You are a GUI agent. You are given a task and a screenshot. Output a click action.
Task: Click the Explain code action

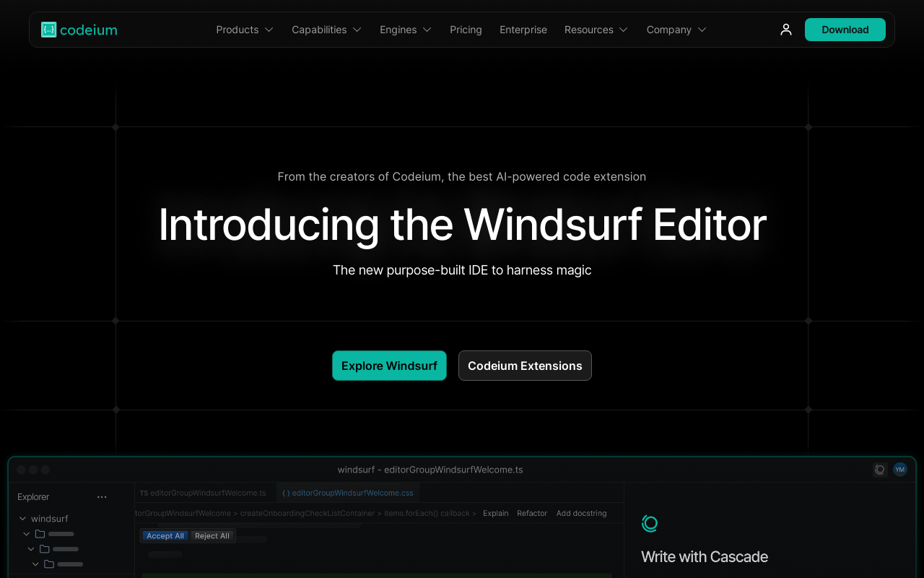pyautogui.click(x=496, y=513)
